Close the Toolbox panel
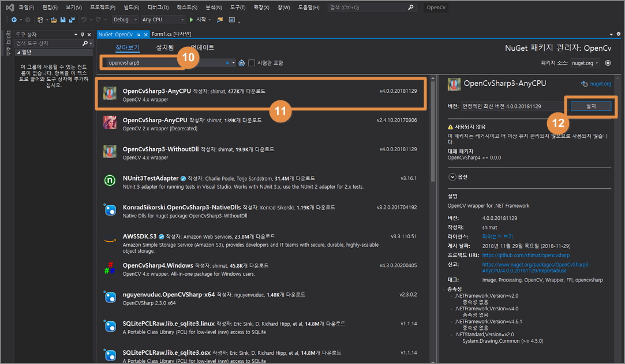 click(89, 35)
